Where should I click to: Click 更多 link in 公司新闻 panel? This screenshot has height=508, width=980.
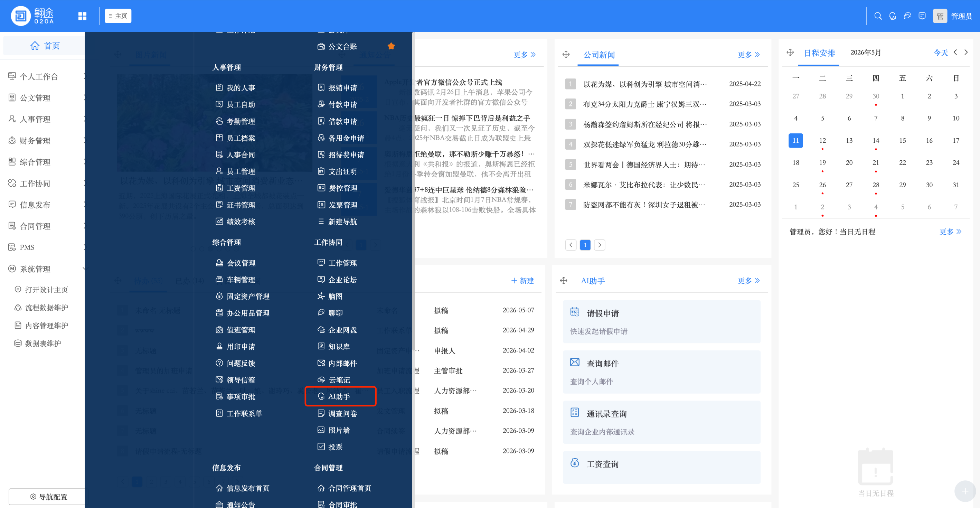point(748,54)
